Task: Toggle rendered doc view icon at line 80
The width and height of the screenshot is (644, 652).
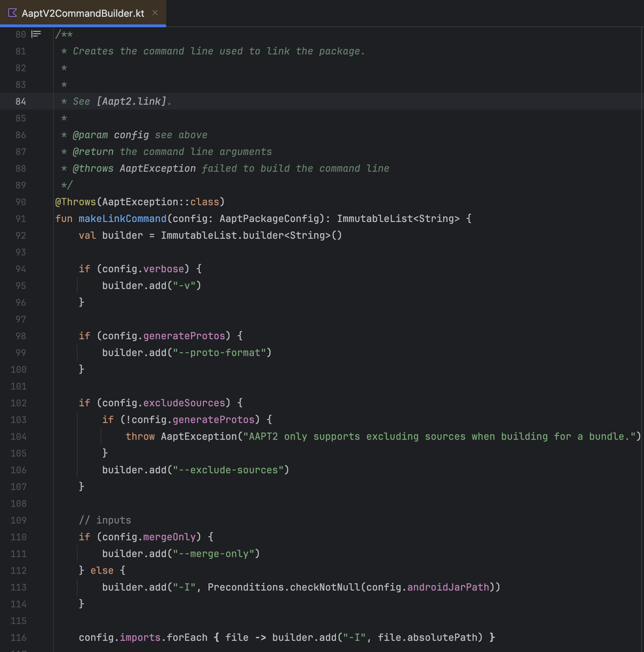Action: pyautogui.click(x=36, y=34)
